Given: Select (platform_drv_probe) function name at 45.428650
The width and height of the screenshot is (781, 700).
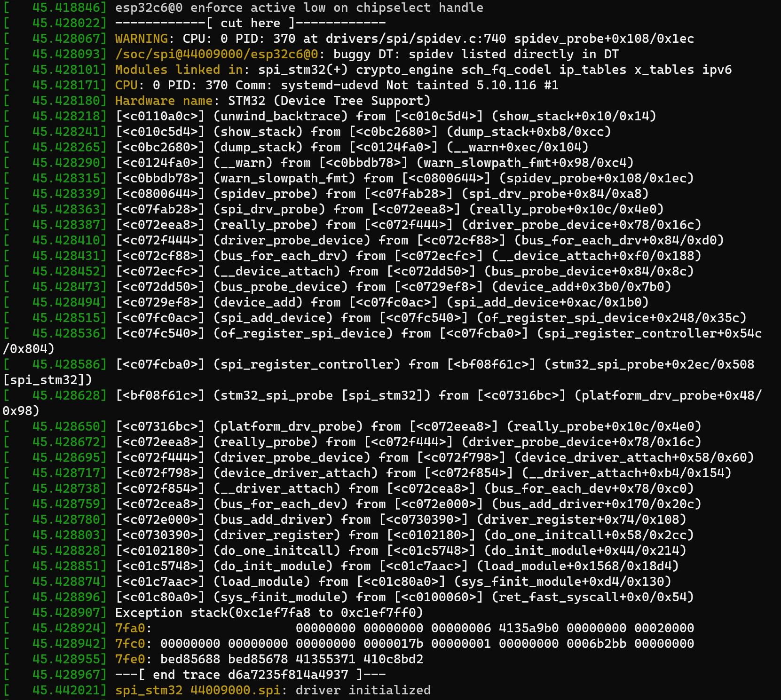Looking at the screenshot, I should 288,426.
